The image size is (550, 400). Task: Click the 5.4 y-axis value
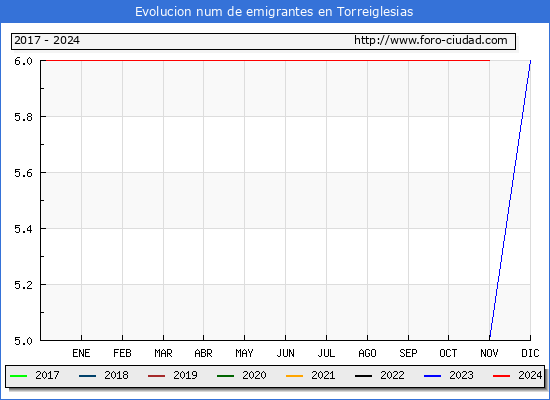23,229
